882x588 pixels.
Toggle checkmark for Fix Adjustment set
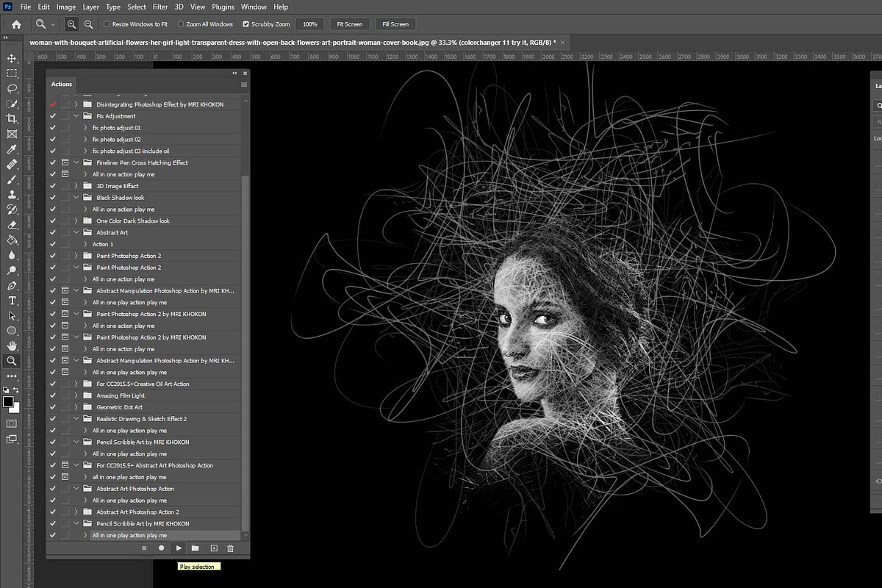pos(52,116)
